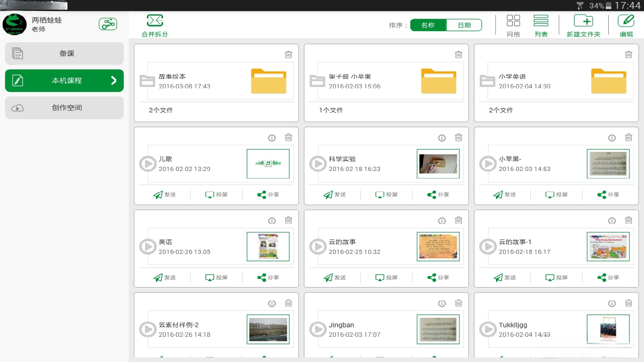Viewport: 644px width, 362px height.
Task: Check the Wi-Fi status icon
Action: pyautogui.click(x=580, y=6)
